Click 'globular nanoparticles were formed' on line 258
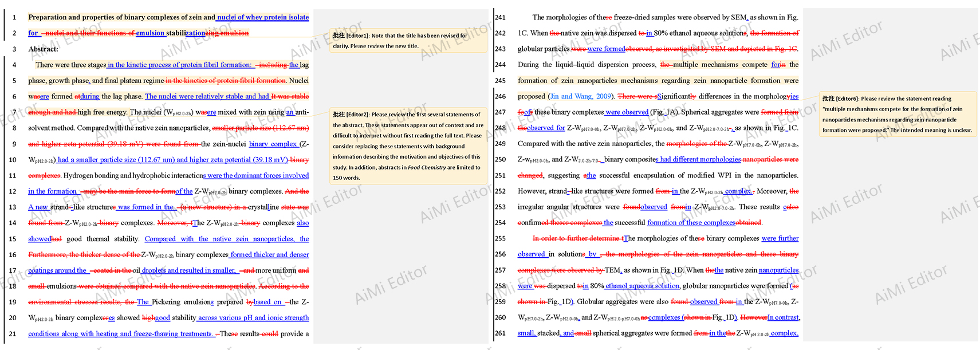980x350 pixels. pos(735,286)
